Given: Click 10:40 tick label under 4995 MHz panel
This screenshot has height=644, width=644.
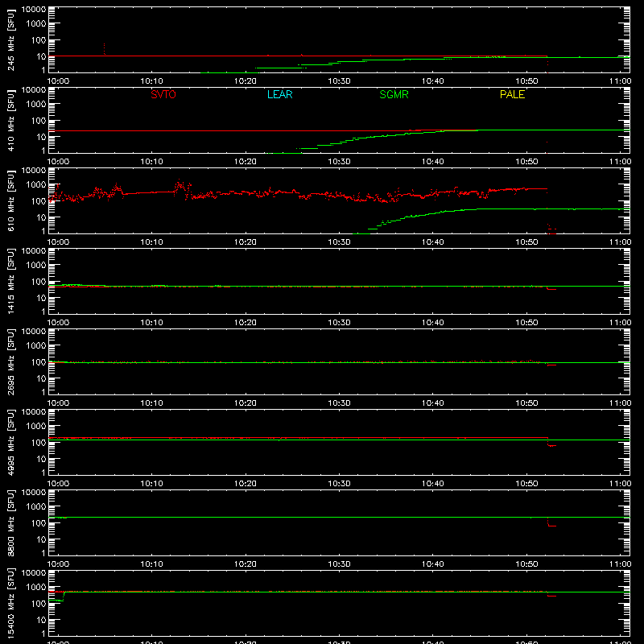Looking at the screenshot, I should (433, 484).
